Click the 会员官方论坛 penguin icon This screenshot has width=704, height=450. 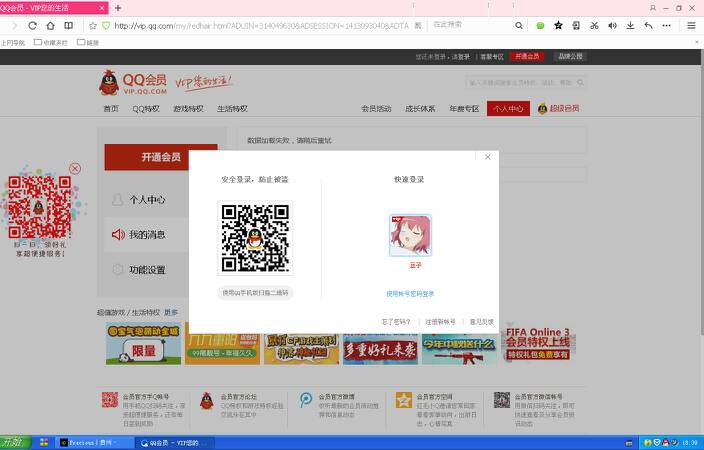point(207,401)
